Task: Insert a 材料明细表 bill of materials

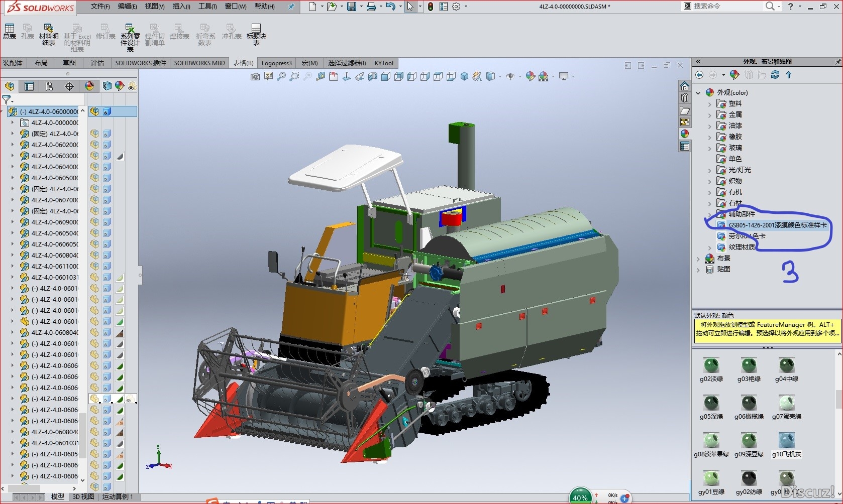Action: click(x=49, y=34)
